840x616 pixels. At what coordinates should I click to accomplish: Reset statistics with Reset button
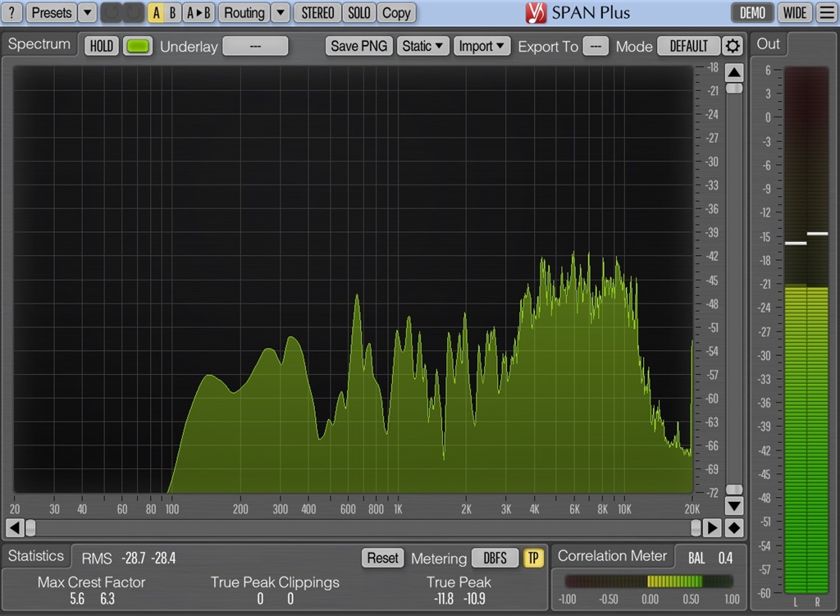(382, 558)
